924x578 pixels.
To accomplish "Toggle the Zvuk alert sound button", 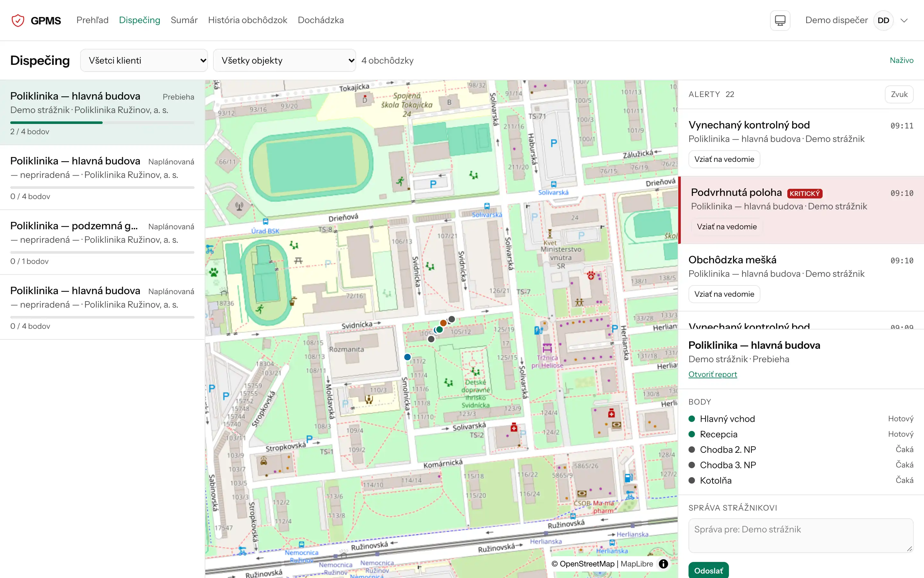I will pyautogui.click(x=899, y=94).
